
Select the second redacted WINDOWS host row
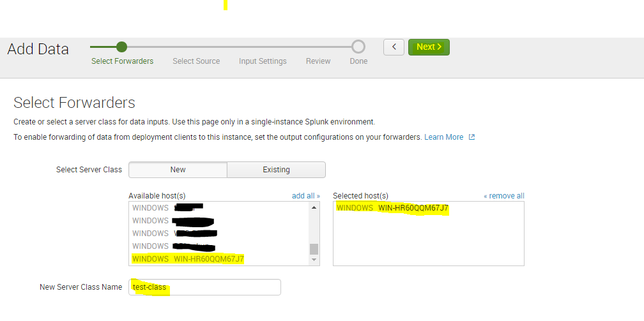[220, 221]
